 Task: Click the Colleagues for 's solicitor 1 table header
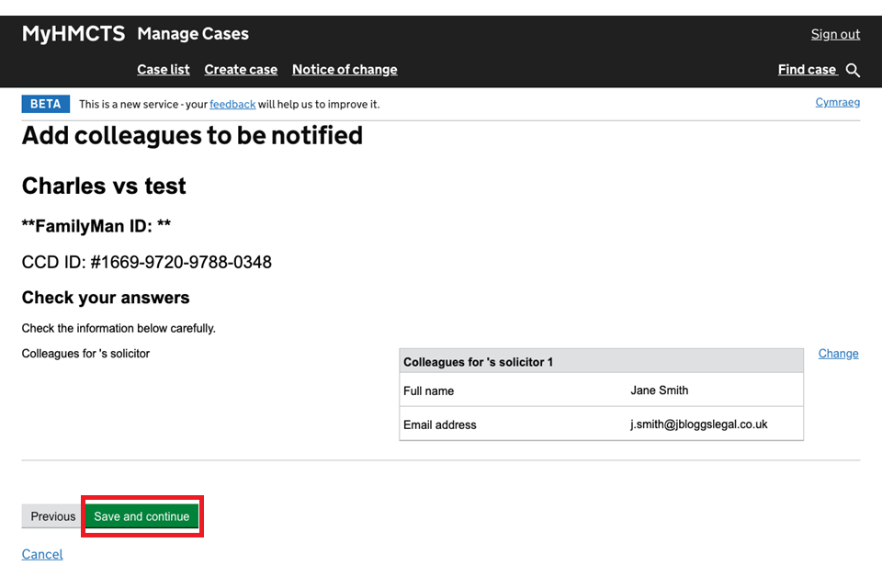click(x=478, y=362)
